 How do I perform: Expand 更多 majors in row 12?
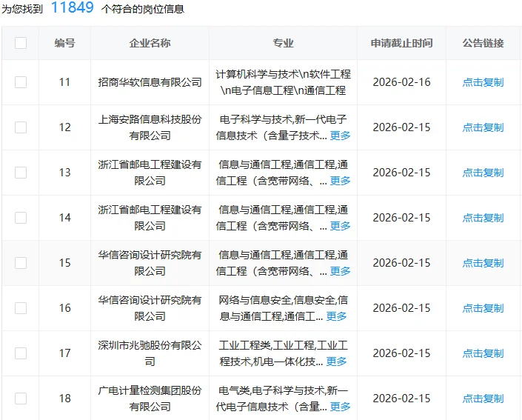341,136
